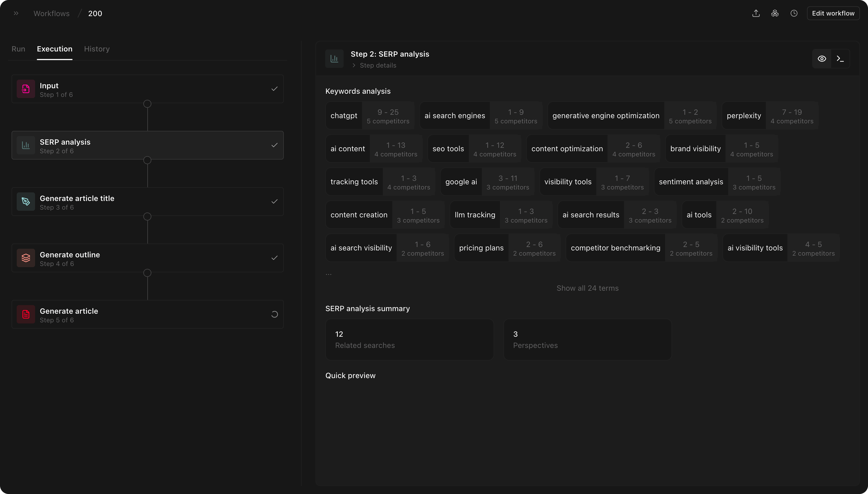This screenshot has width=868, height=494.
Task: Click the Generate article loading spinner
Action: [x=274, y=314]
